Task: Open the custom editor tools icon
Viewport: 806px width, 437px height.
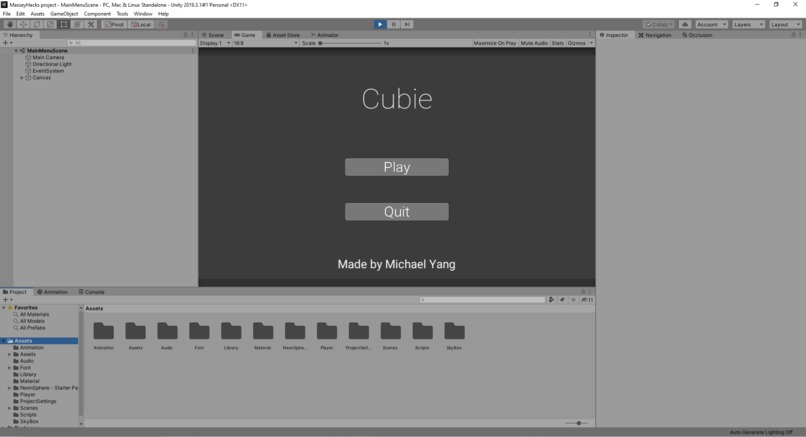Action: pyautogui.click(x=91, y=24)
